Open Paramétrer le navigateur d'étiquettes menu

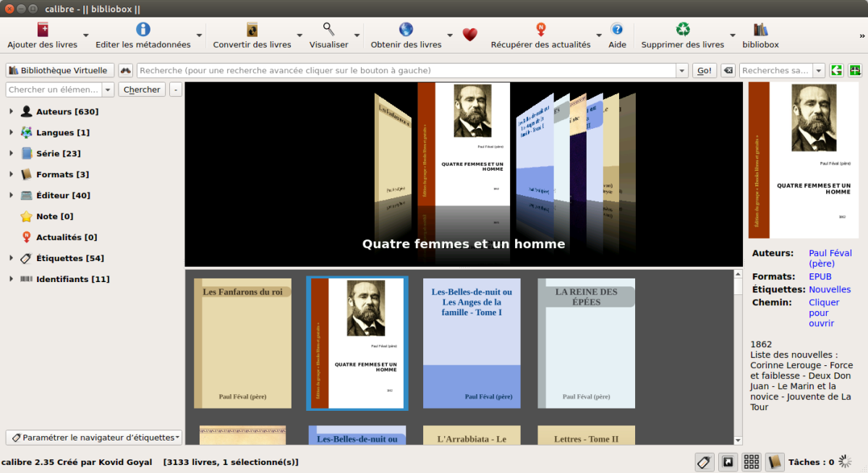94,438
